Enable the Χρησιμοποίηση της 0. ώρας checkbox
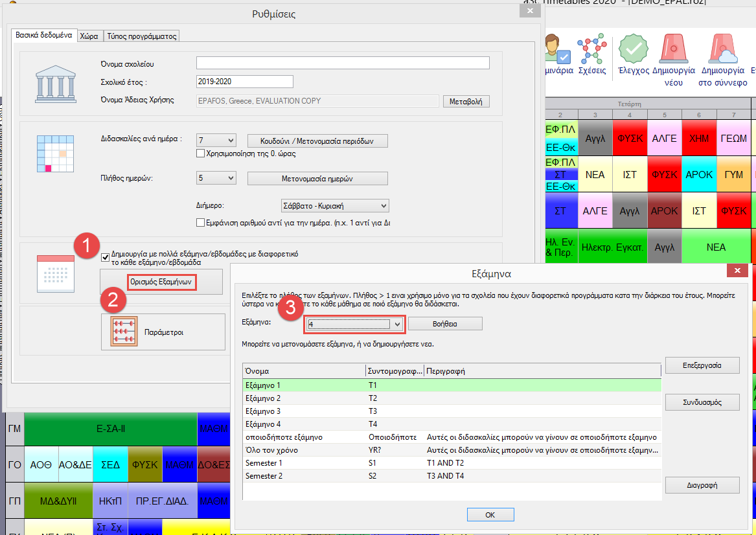 (x=201, y=154)
